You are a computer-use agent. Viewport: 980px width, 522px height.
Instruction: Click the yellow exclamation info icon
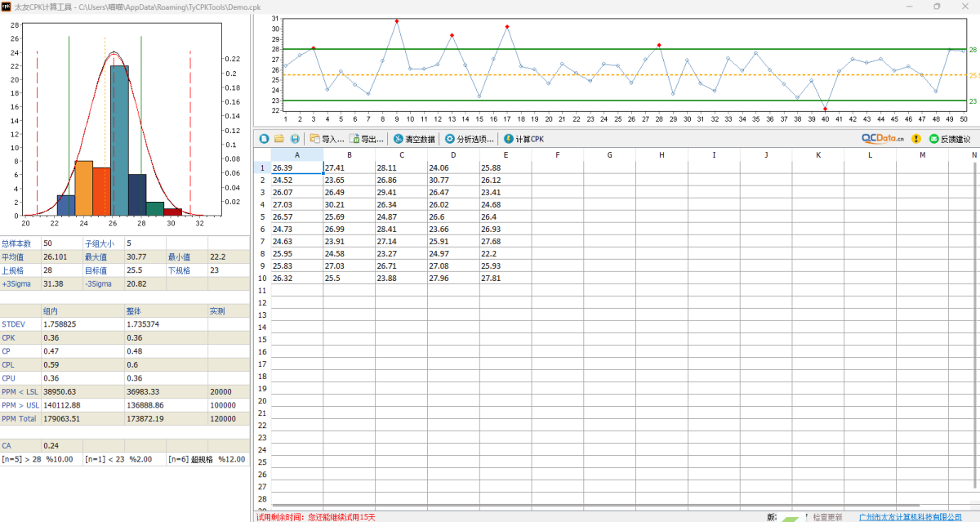pyautogui.click(x=916, y=139)
